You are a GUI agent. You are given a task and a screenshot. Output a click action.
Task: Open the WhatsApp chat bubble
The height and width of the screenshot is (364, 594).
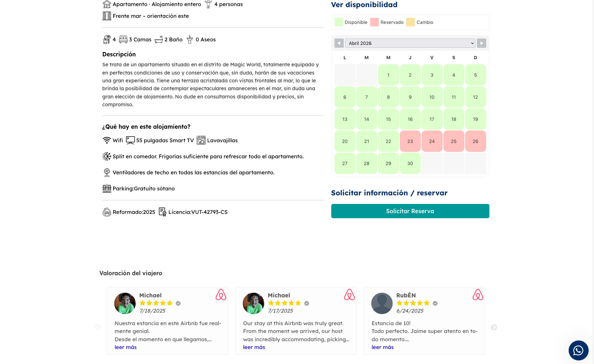click(578, 350)
